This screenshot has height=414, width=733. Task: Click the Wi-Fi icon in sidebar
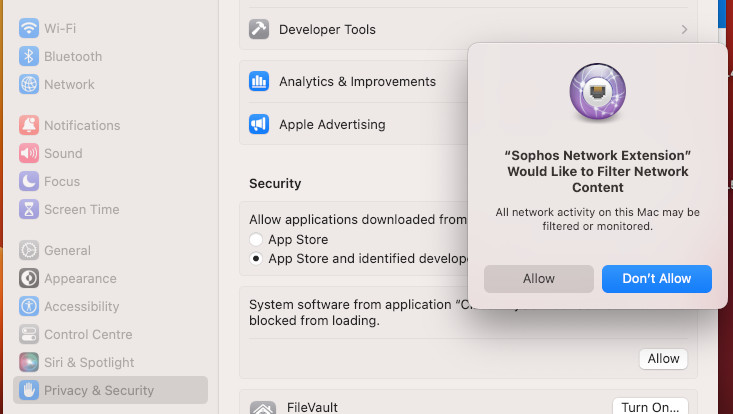tap(29, 28)
